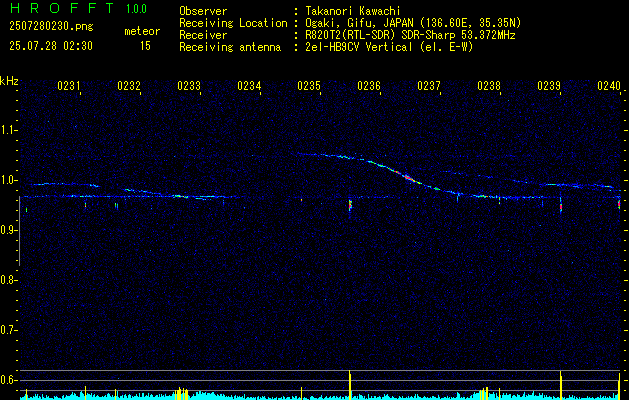
Task: Click the red meteor burst below 0239
Action: click(x=561, y=207)
